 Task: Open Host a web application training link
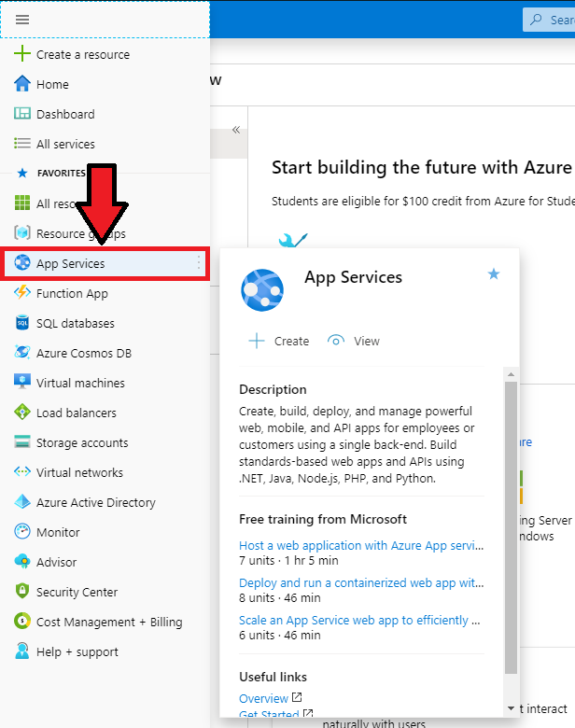click(361, 546)
